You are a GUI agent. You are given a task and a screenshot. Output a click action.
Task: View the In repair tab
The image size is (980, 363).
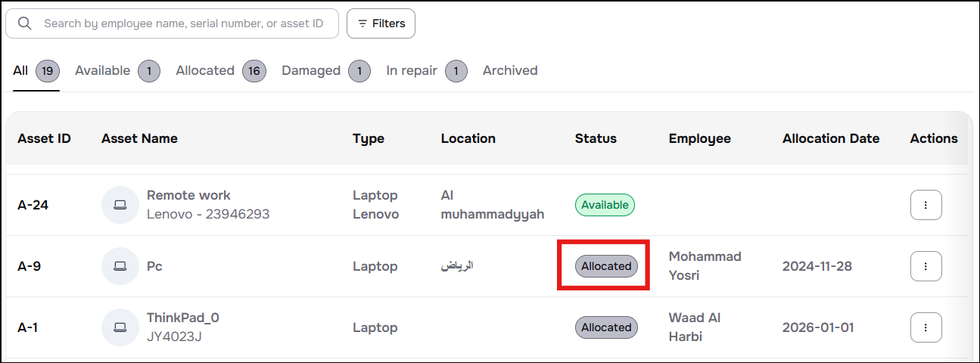[x=412, y=70]
